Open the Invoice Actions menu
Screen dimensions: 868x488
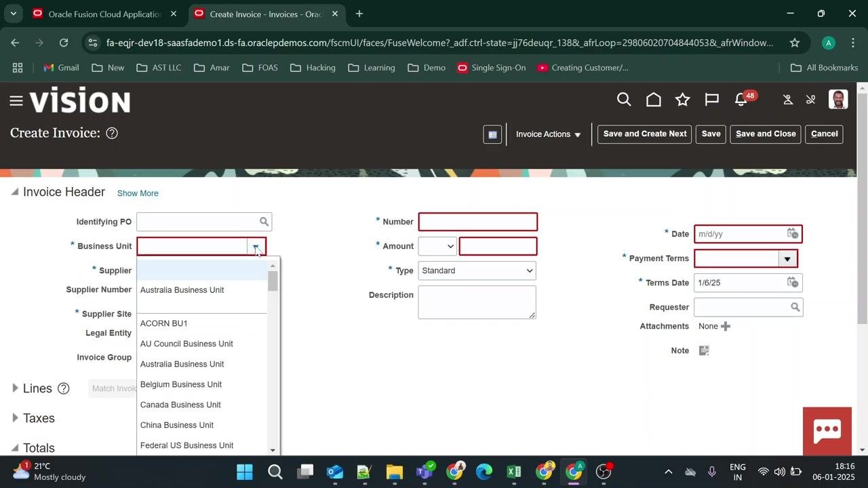click(548, 134)
